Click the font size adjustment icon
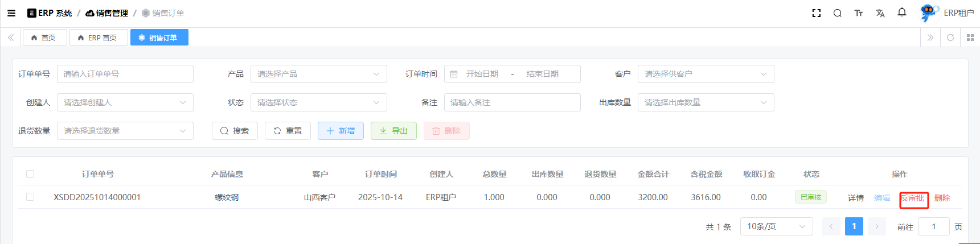Viewport: 980px width, 244px height. 858,13
